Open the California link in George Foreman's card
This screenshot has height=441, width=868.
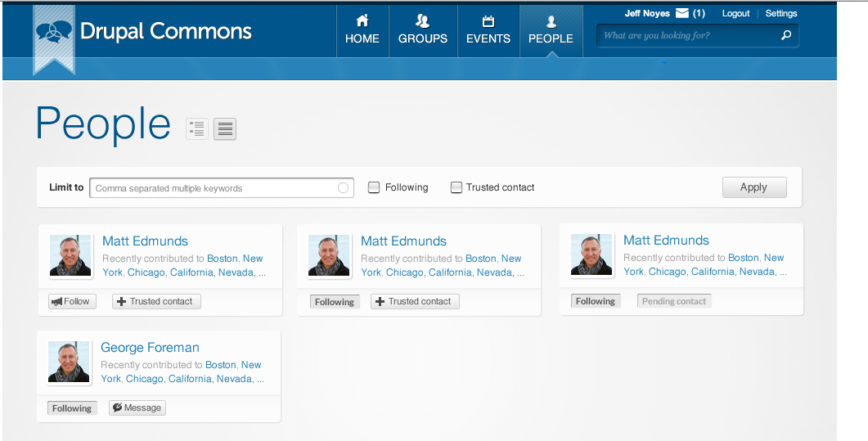[x=190, y=379]
